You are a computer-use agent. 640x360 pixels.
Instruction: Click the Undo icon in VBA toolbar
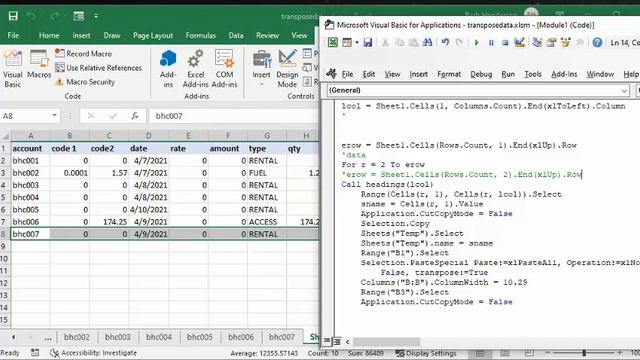445,42
